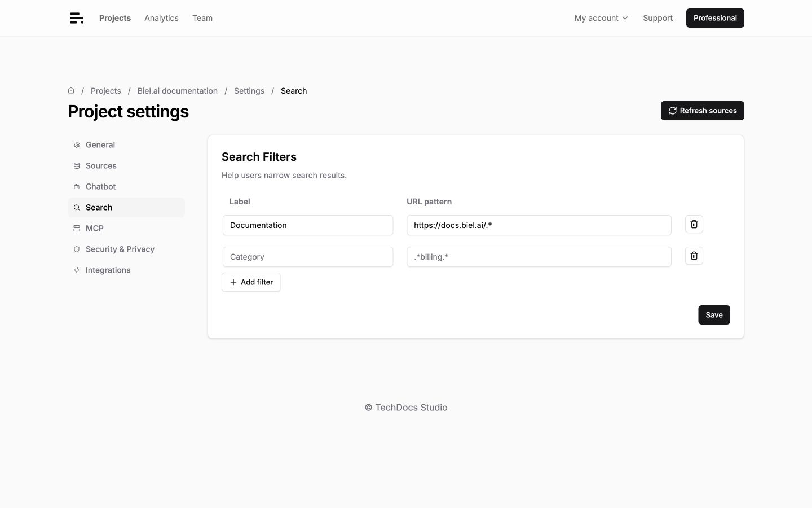Open Integrations settings in sidebar
This screenshot has height=508, width=812.
click(126, 270)
